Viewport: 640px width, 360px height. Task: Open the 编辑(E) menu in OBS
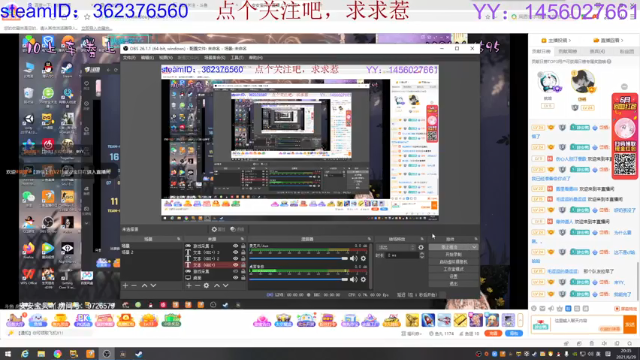[147, 58]
